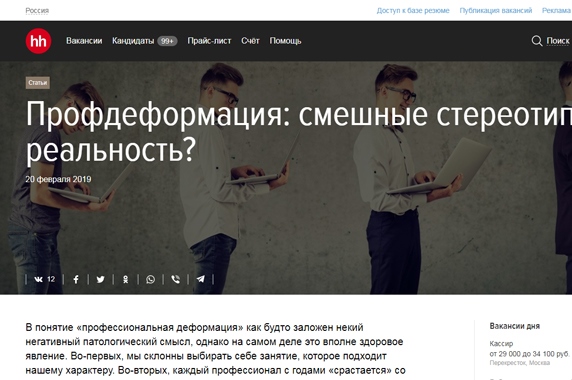Click the VK share count 12

coord(51,279)
